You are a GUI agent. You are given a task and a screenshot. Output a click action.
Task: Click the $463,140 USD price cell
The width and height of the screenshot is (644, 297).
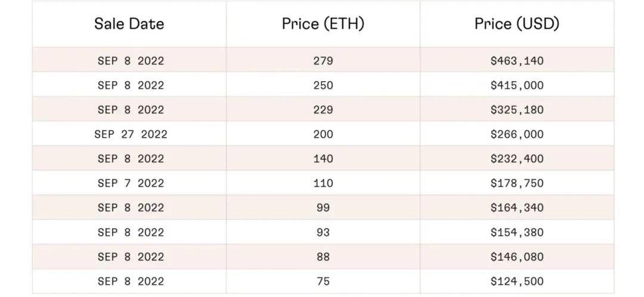coord(516,61)
